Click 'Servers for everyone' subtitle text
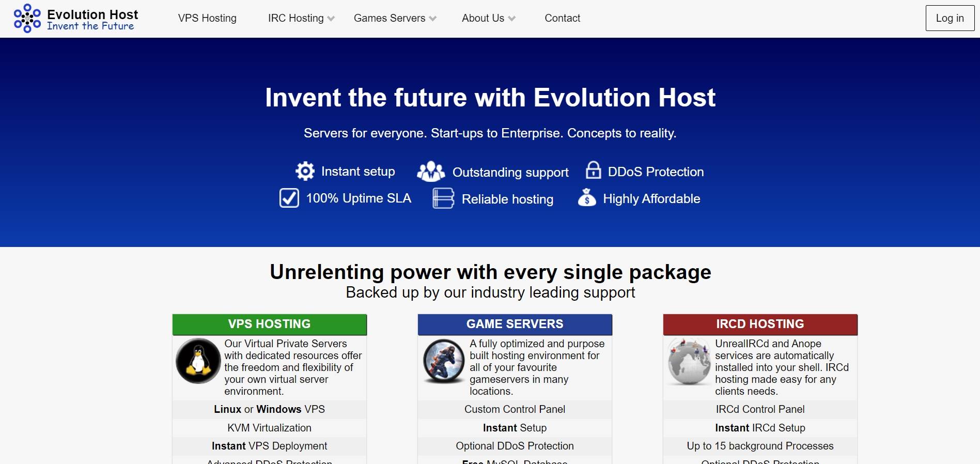Screen dimensions: 980x464 490,133
